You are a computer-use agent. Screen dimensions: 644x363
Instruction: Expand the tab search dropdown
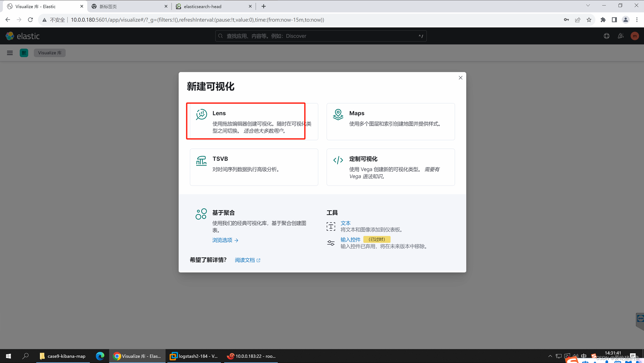(588, 5)
